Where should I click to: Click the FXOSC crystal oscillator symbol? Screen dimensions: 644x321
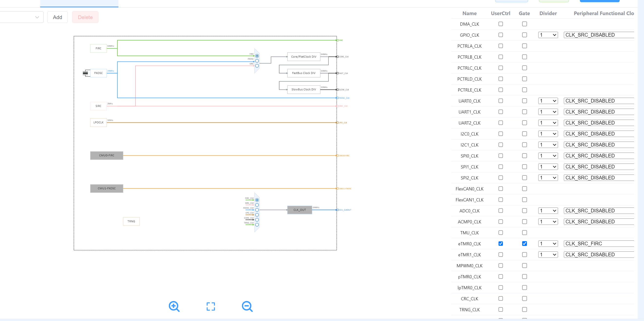(86, 73)
